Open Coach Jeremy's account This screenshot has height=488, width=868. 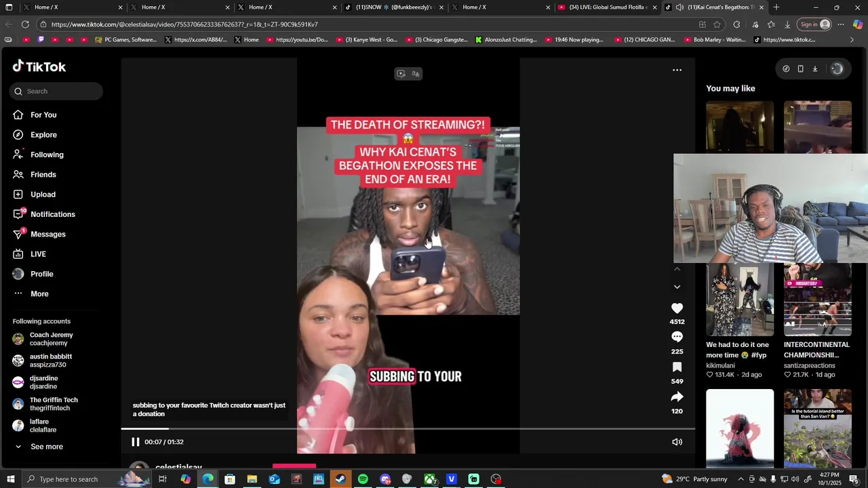click(x=43, y=339)
